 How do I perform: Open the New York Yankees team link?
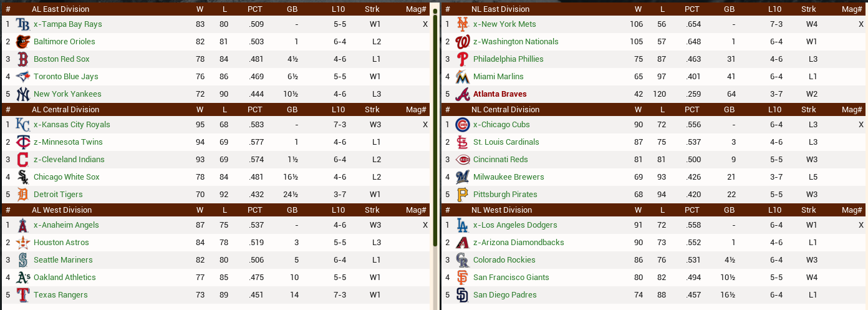(67, 94)
